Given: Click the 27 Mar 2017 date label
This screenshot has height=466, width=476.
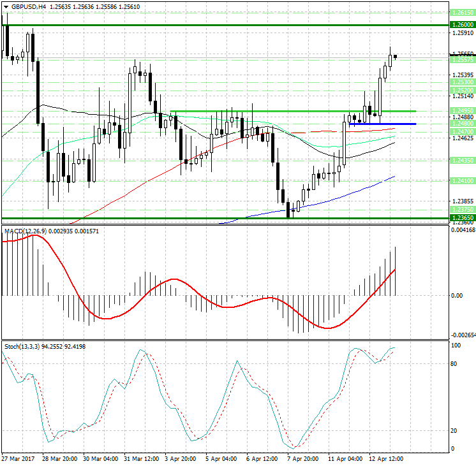Looking at the screenshot, I should point(19,458).
